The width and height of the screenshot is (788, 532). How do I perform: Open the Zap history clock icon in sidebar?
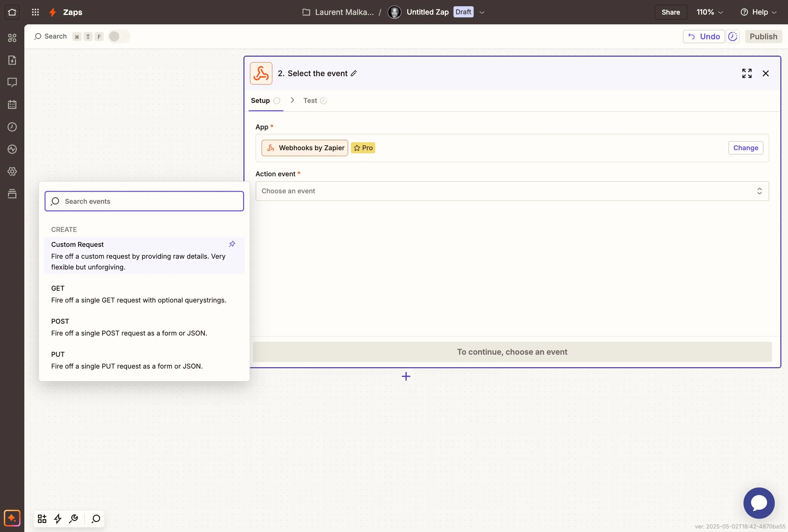coord(12,127)
